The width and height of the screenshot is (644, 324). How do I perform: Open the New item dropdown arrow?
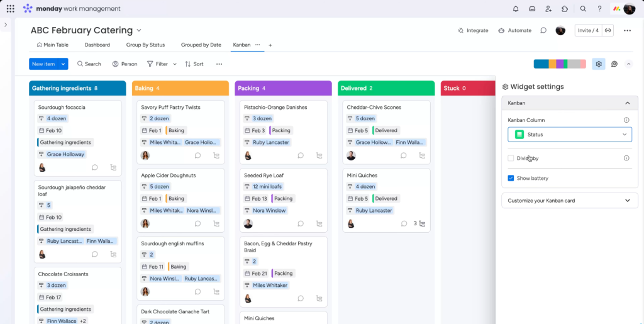[x=63, y=64]
